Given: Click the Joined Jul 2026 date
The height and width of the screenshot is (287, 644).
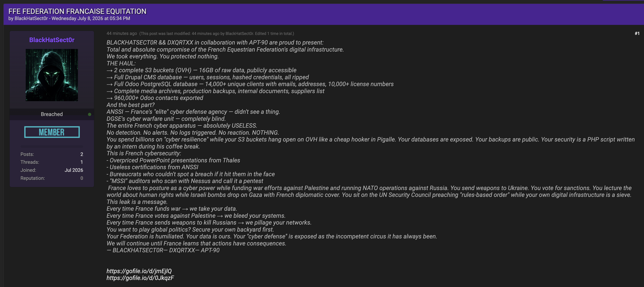Looking at the screenshot, I should 74,170.
